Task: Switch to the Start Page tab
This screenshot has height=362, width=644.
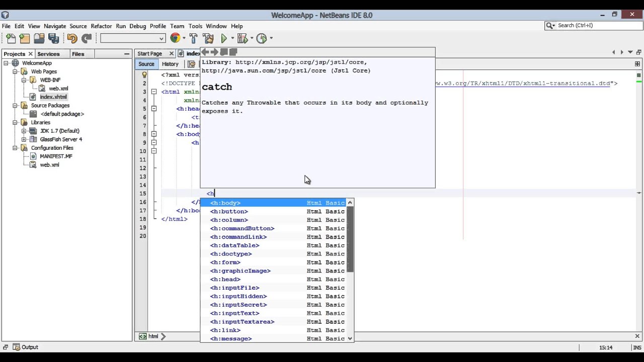Action: 149,53
